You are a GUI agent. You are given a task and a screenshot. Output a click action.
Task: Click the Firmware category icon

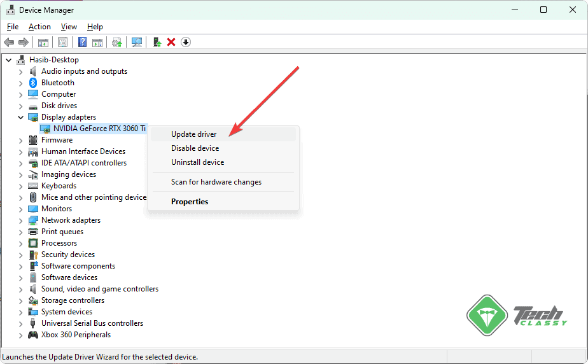pyautogui.click(x=33, y=140)
